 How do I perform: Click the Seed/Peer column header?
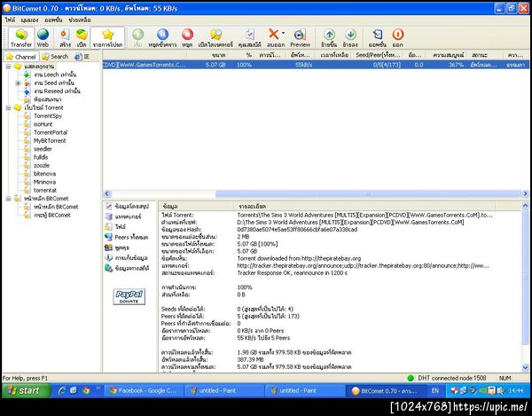click(x=378, y=55)
